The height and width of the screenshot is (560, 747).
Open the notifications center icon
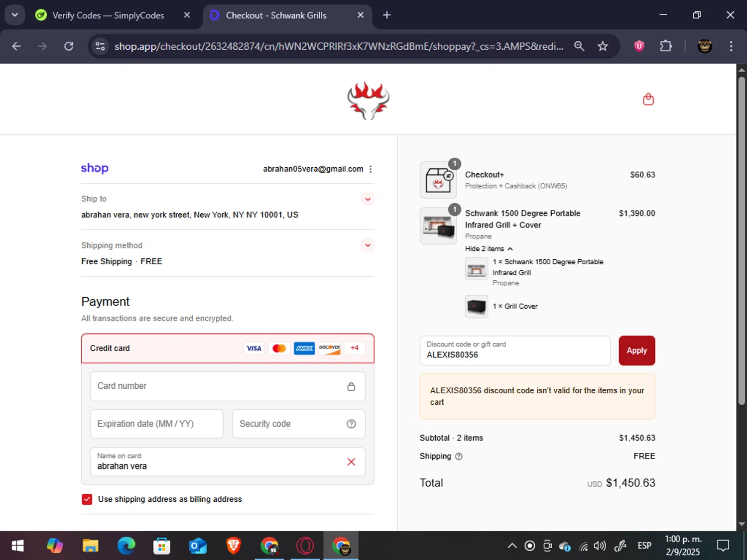pyautogui.click(x=723, y=546)
